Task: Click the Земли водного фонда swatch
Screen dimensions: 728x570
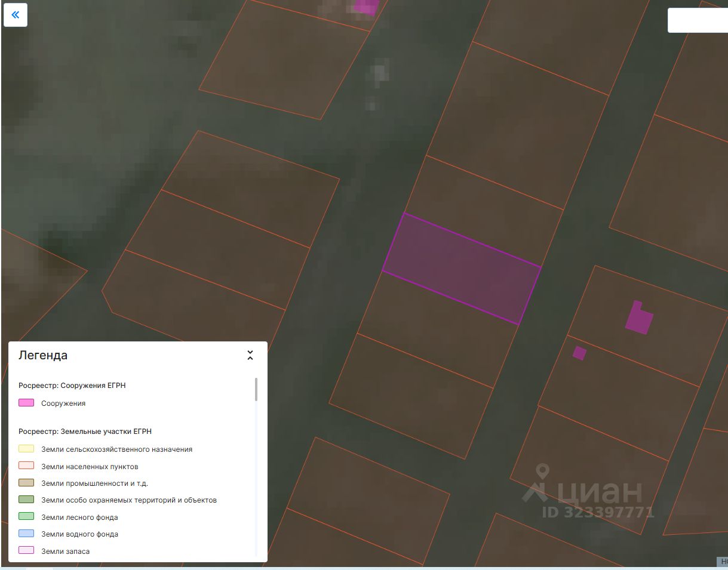Action: pos(26,534)
